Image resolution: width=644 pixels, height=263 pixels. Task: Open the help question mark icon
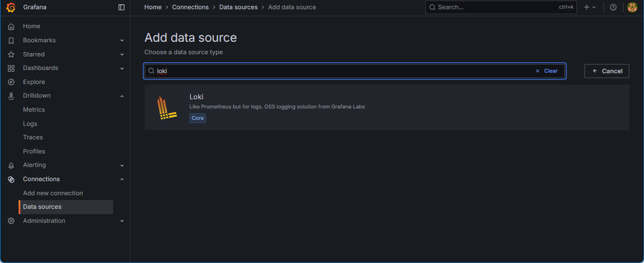pos(613,7)
